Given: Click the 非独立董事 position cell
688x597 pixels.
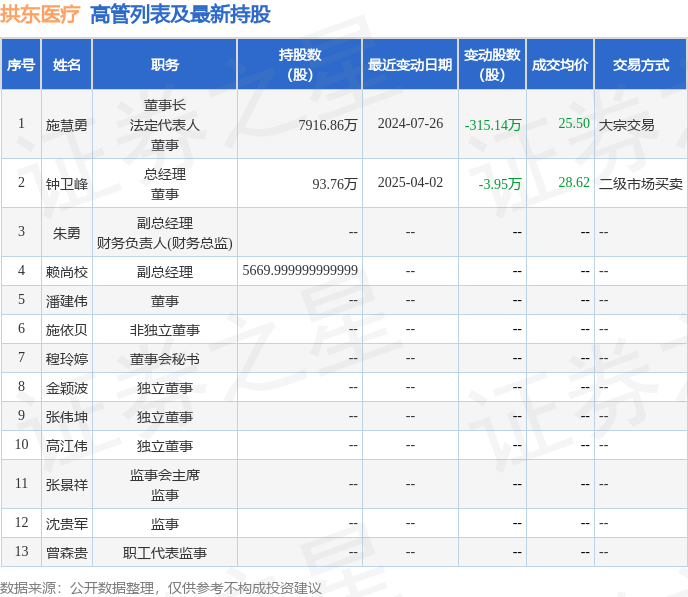Looking at the screenshot, I should coord(165,330).
